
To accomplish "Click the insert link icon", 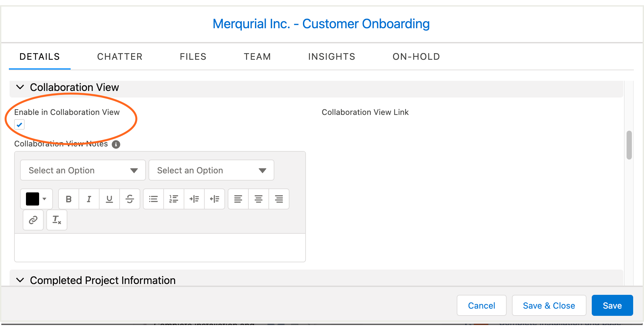I will click(33, 220).
